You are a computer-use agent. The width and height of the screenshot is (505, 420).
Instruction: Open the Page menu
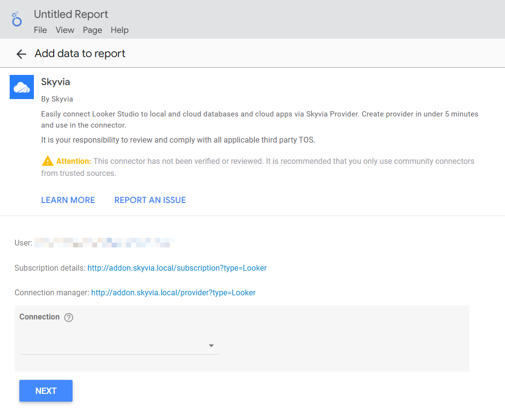click(x=92, y=30)
